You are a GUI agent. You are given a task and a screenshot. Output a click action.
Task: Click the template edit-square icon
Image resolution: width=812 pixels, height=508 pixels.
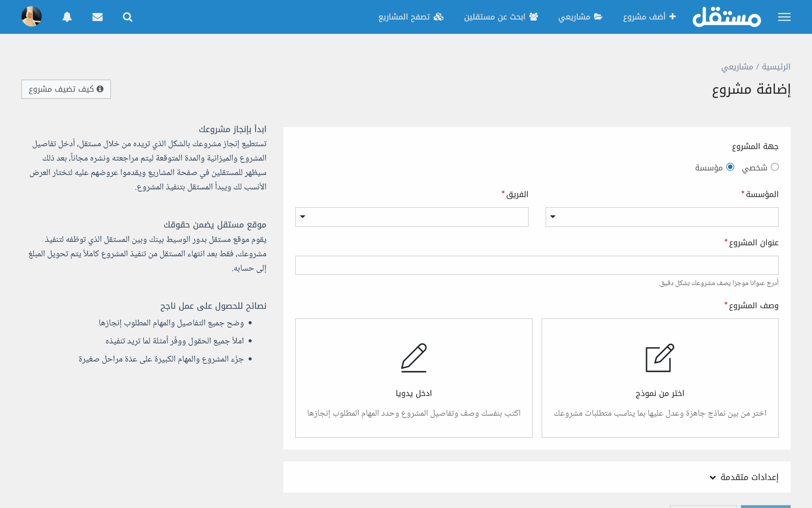(660, 358)
